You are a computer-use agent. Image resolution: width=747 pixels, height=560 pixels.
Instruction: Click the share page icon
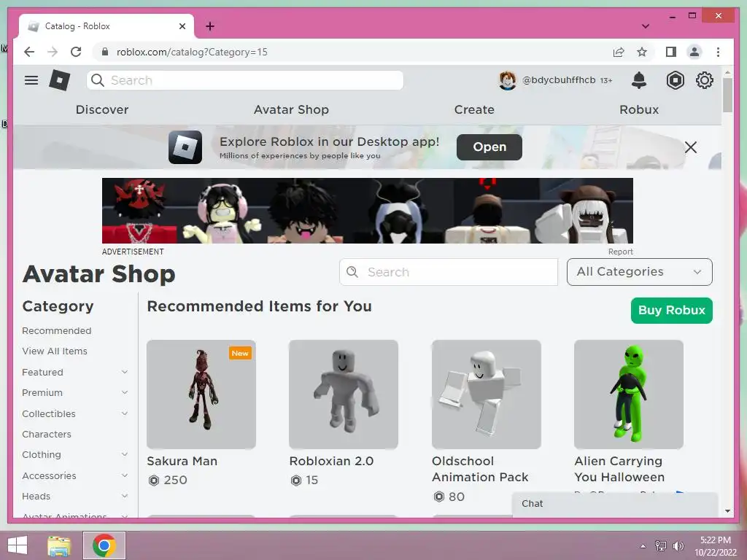coord(619,52)
